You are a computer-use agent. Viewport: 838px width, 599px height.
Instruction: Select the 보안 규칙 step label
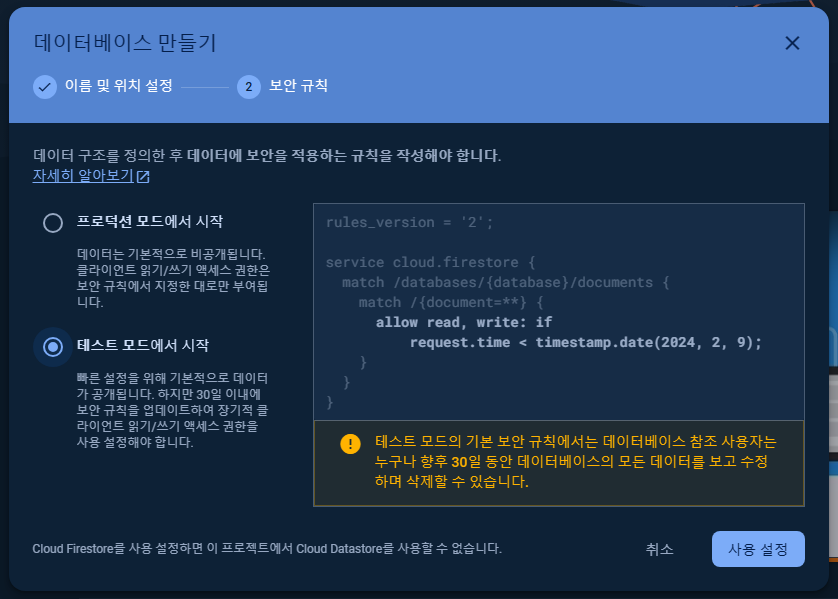tap(298, 85)
